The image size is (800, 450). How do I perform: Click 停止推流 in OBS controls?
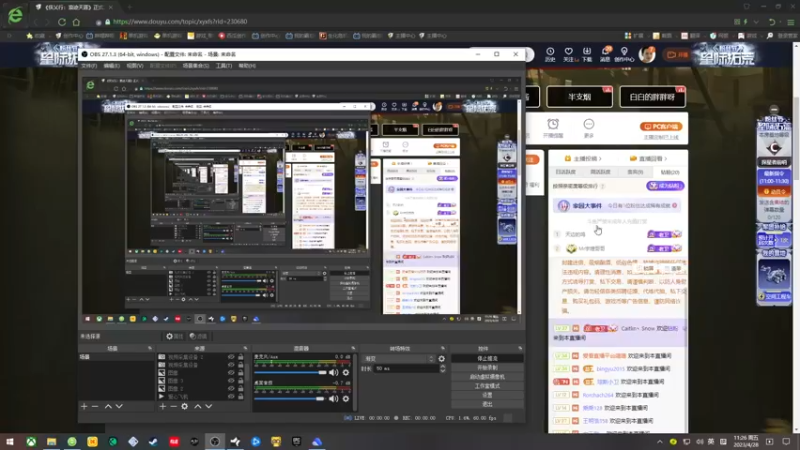pos(487,359)
